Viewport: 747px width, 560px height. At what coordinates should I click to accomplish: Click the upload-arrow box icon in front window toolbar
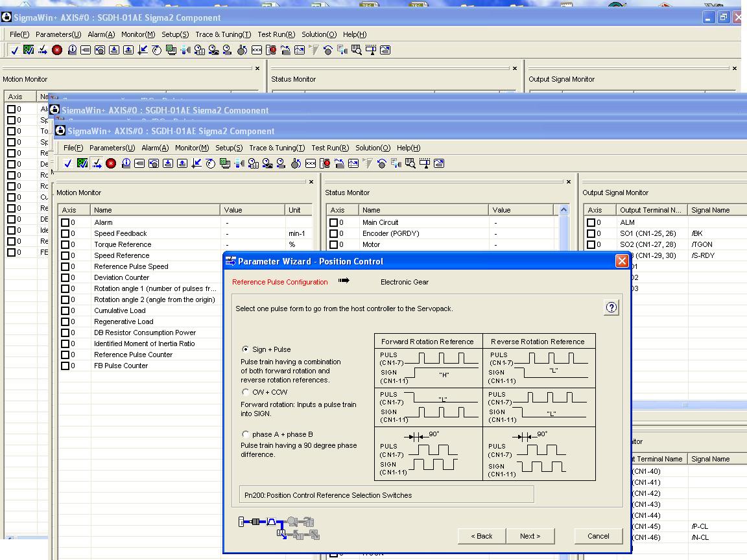(x=182, y=163)
